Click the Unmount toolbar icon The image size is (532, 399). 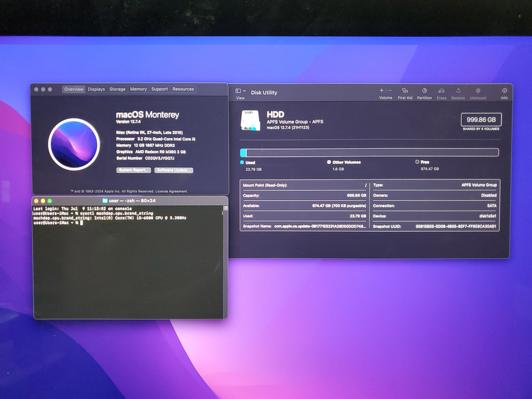click(478, 91)
